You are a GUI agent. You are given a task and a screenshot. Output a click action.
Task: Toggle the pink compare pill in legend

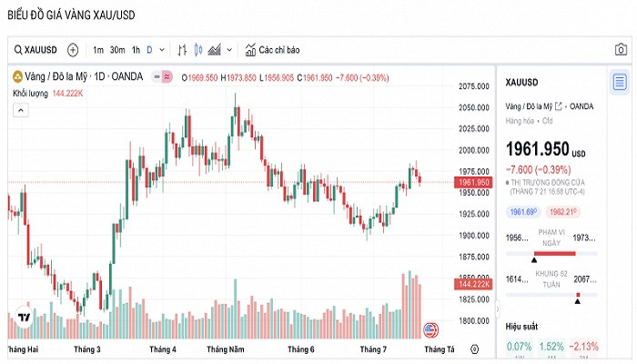pos(167,76)
